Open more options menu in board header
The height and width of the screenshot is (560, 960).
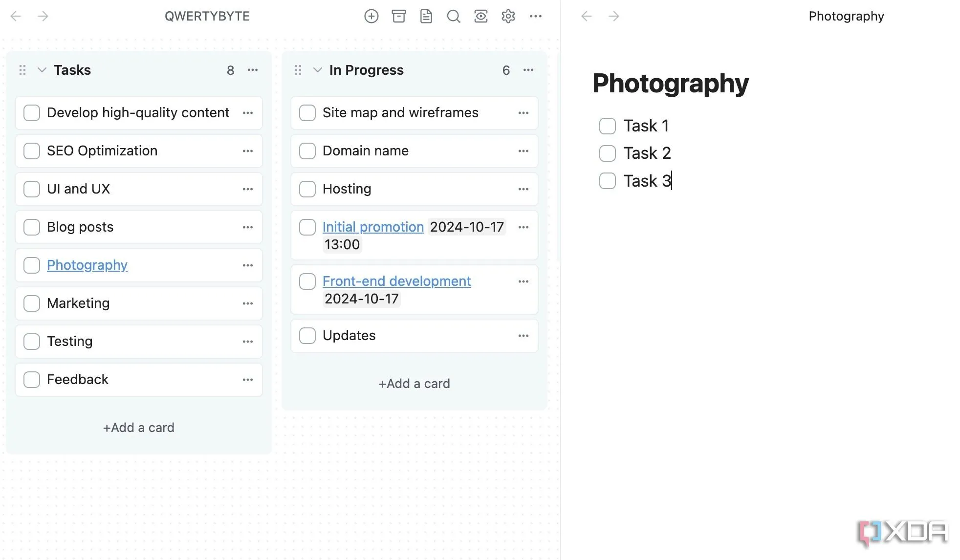(x=535, y=16)
